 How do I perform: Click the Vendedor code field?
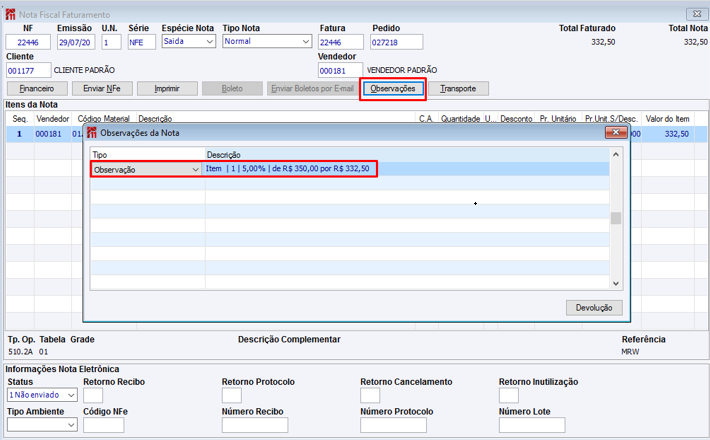coord(341,70)
